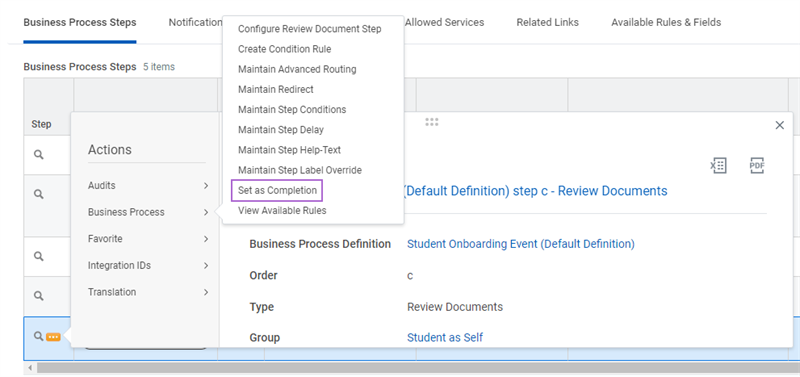800x377 pixels.
Task: Click the third row magnifier icon
Action: tap(39, 256)
